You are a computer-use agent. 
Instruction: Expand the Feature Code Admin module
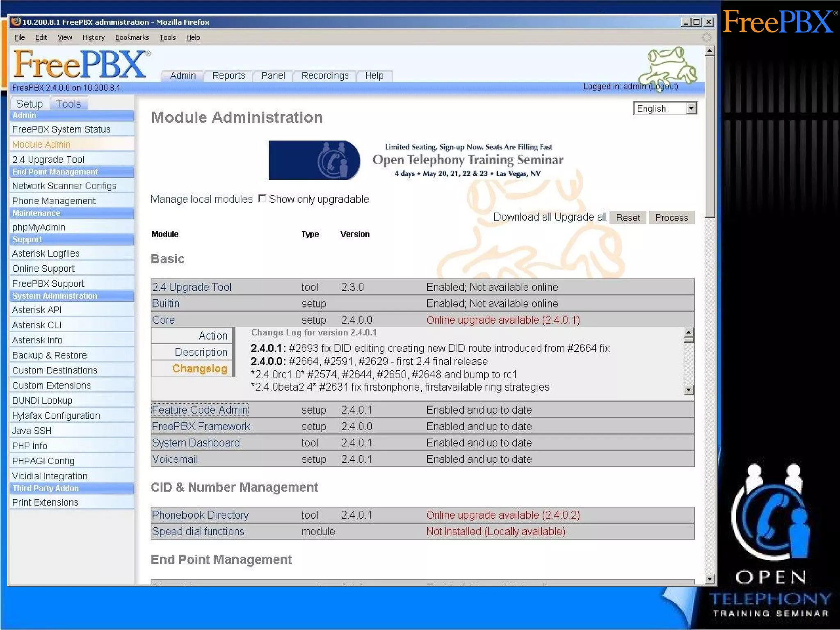(x=200, y=410)
